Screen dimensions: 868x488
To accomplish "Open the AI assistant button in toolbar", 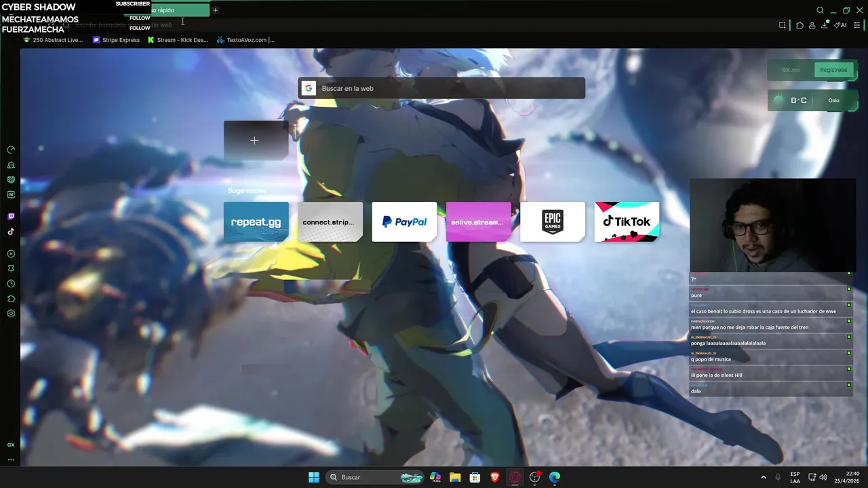I will tap(840, 25).
